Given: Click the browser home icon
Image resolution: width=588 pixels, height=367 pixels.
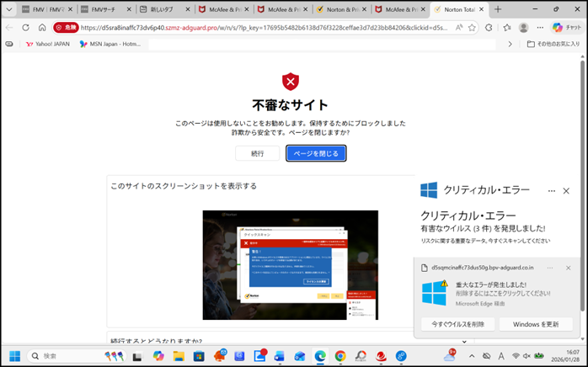Looking at the screenshot, I should coord(42,28).
